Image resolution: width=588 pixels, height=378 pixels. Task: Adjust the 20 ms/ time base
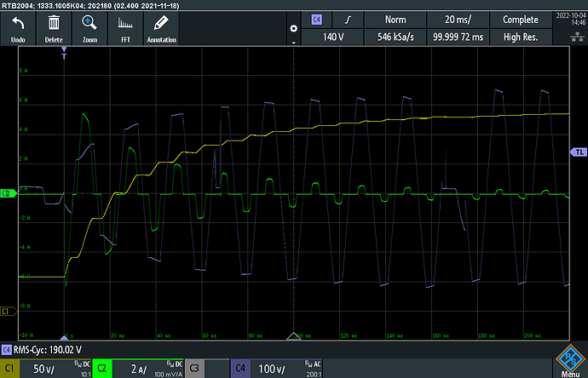[x=458, y=20]
